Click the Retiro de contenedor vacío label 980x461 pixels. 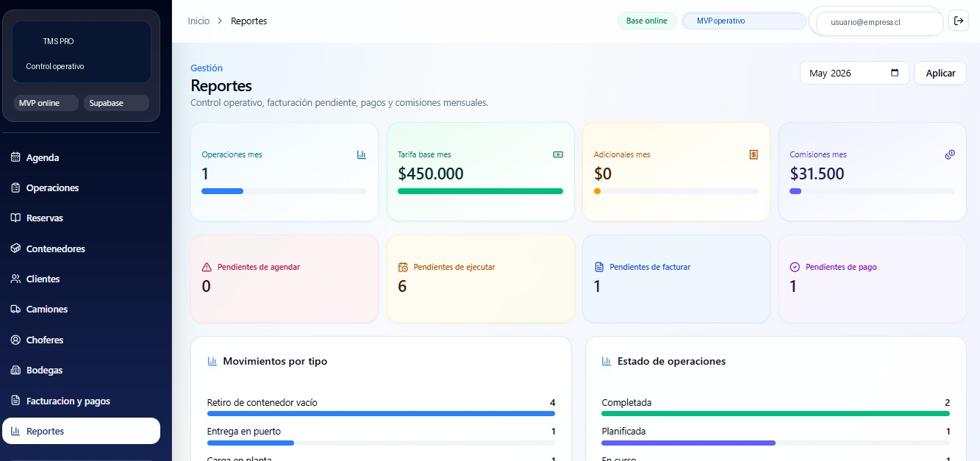pyautogui.click(x=262, y=402)
